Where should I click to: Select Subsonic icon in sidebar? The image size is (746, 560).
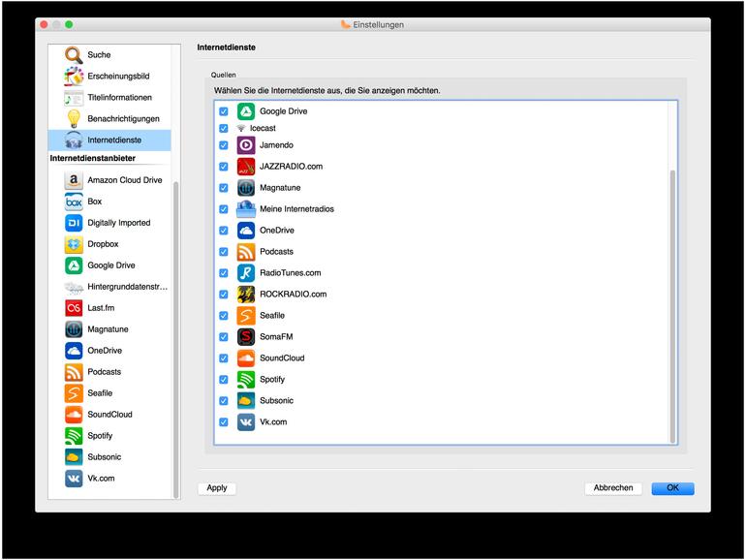[74, 457]
